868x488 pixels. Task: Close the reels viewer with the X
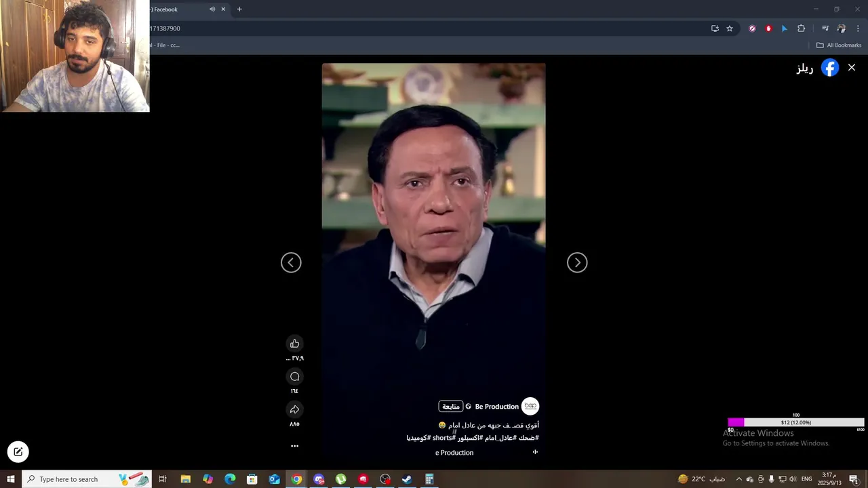pos(852,67)
